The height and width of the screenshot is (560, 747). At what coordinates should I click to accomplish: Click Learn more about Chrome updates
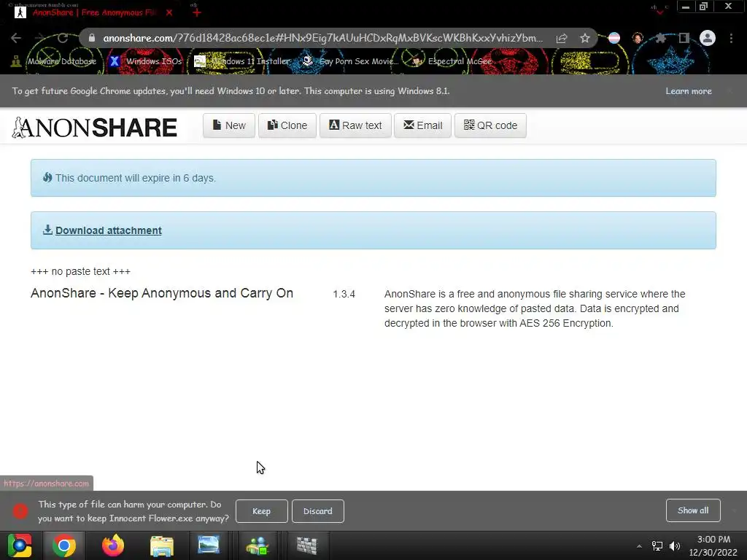pos(689,91)
